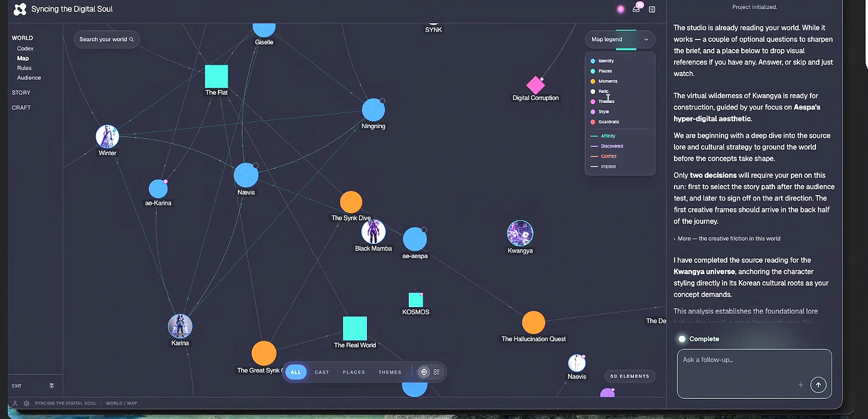Viewport: 868px width, 419px height.
Task: Switch to cluster grouping layout icon
Action: (437, 372)
